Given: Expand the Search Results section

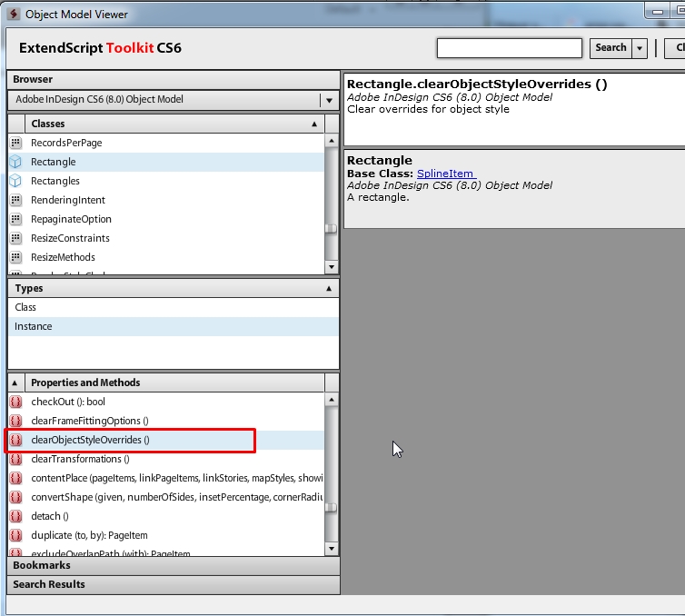Looking at the screenshot, I should click(x=174, y=584).
